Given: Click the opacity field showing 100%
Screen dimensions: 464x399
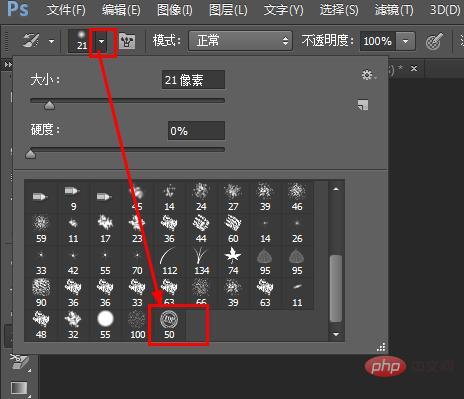Looking at the screenshot, I should click(x=378, y=41).
